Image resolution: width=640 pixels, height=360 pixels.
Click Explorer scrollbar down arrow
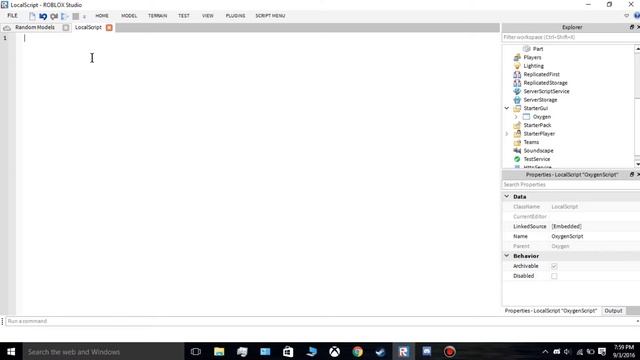click(638, 164)
